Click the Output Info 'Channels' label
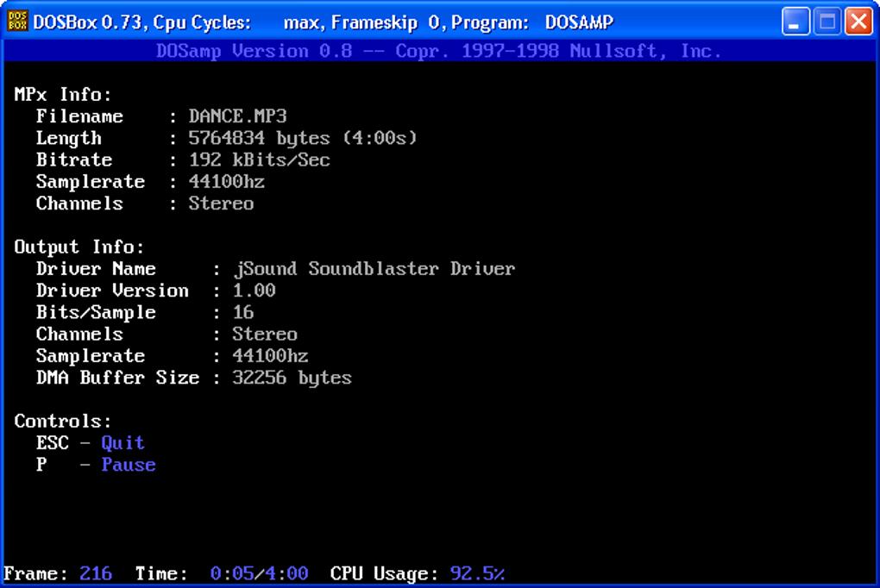Screen dimensions: 880x588 point(79,334)
